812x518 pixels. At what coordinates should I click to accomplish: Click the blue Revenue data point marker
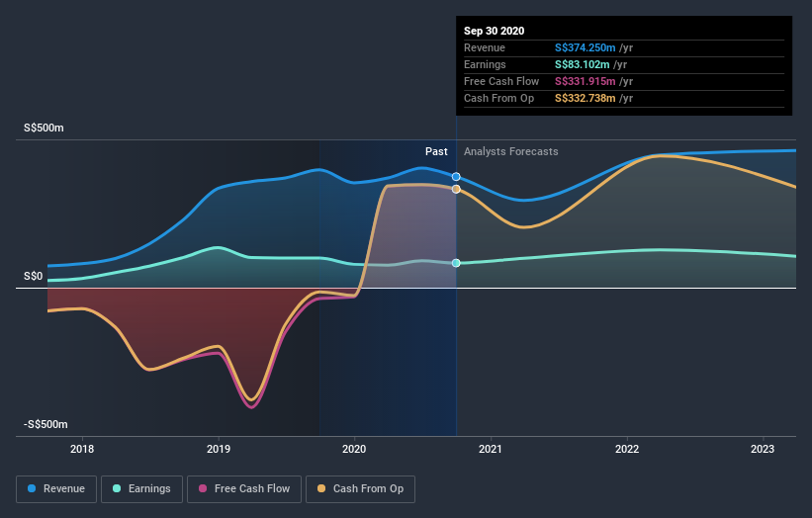[x=456, y=177]
